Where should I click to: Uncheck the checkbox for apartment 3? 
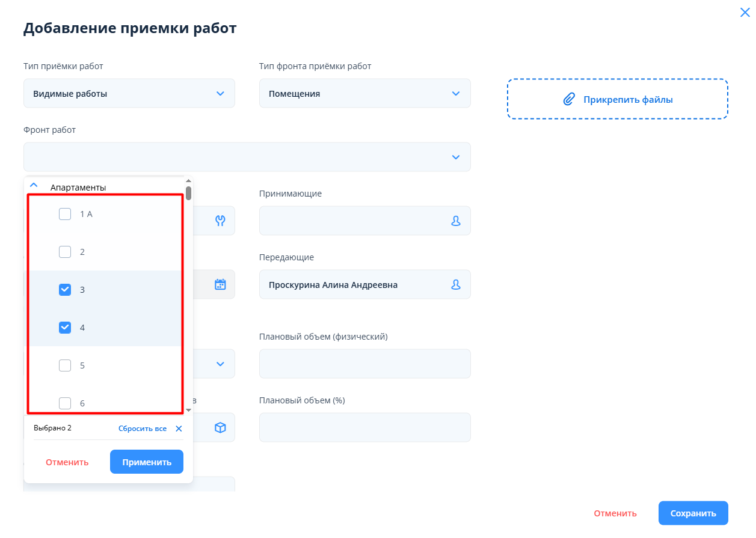click(x=65, y=290)
